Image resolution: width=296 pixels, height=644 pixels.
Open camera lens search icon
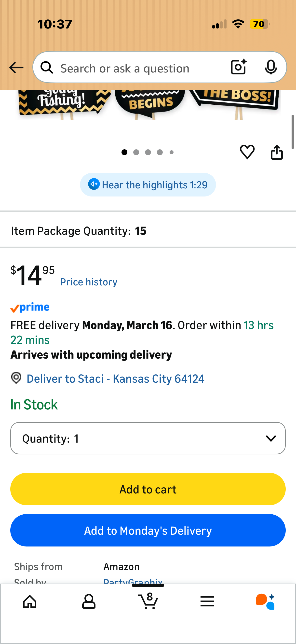[x=239, y=67]
